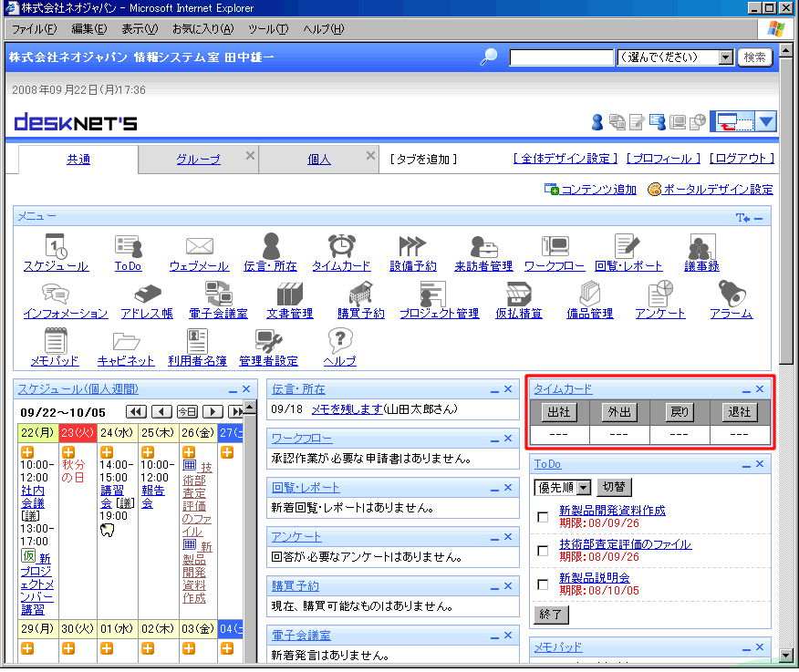Click the 終了 button in ToDo
The width and height of the screenshot is (799, 672).
pyautogui.click(x=551, y=615)
